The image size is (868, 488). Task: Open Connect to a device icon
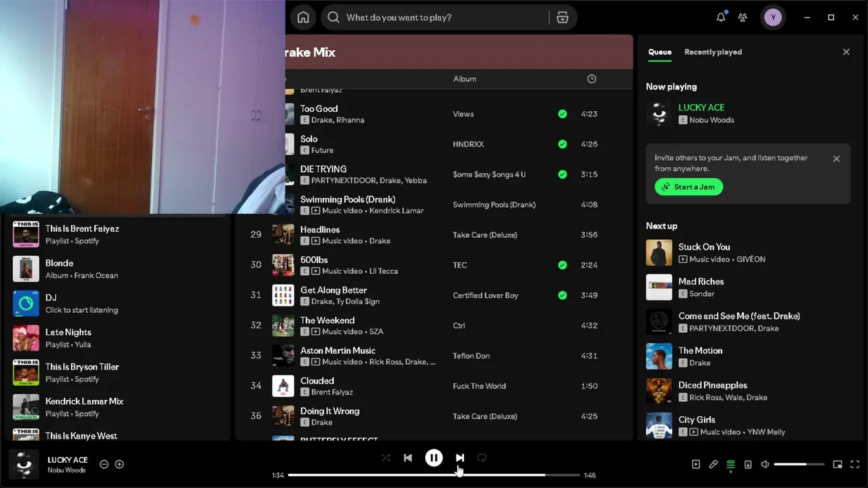point(748,464)
